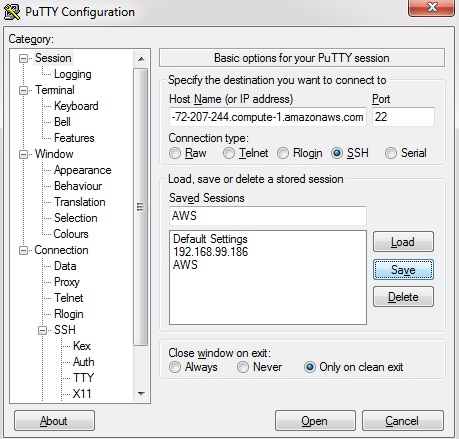Click the PuTTY icon in title bar
459x439 pixels.
pyautogui.click(x=12, y=11)
